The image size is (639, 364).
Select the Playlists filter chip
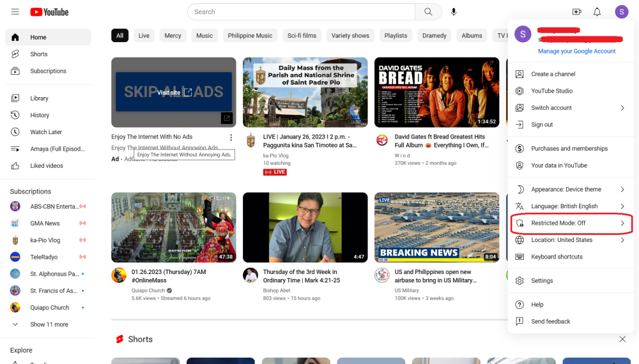[x=396, y=35]
